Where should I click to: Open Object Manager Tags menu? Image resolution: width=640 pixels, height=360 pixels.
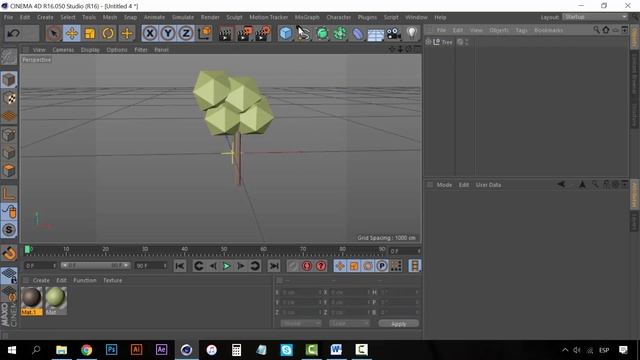click(521, 30)
